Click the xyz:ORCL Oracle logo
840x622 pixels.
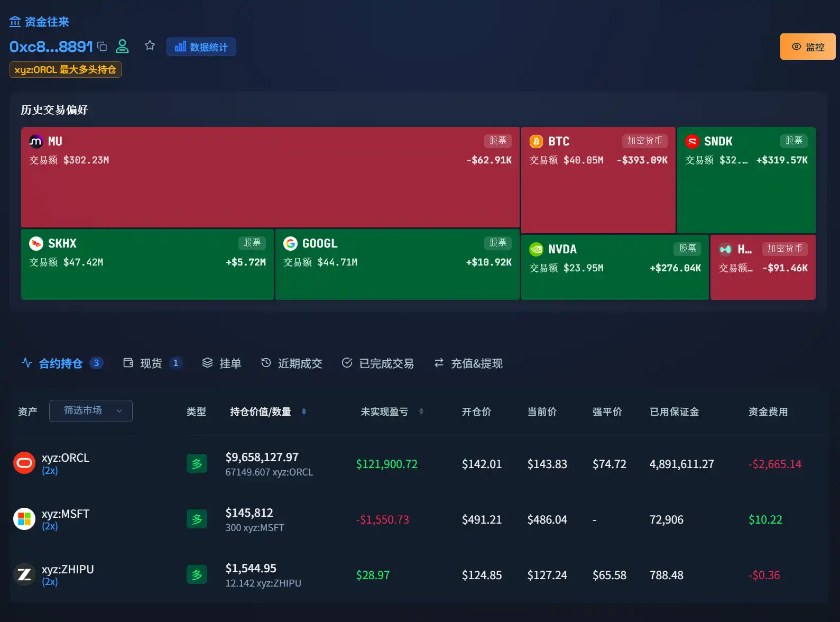(x=24, y=463)
